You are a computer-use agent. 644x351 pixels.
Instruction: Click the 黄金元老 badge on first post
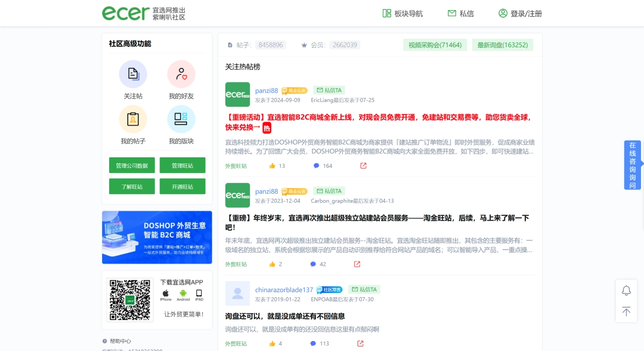coord(294,91)
